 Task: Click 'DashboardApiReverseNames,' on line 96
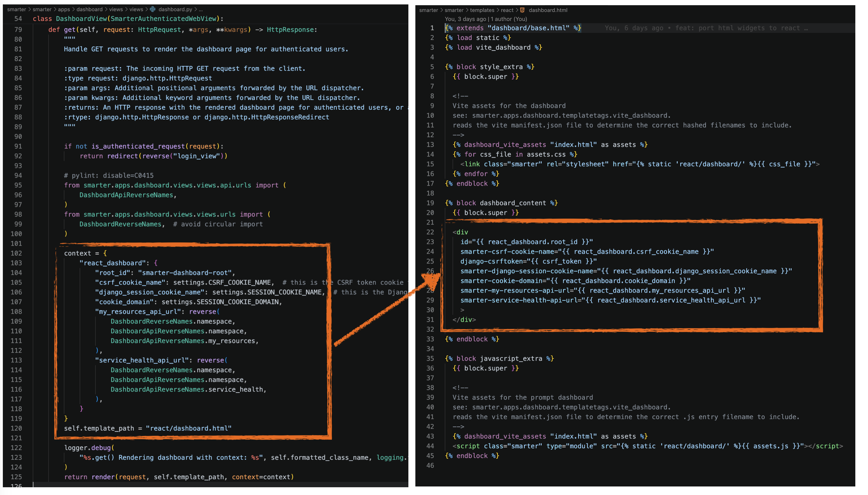128,195
